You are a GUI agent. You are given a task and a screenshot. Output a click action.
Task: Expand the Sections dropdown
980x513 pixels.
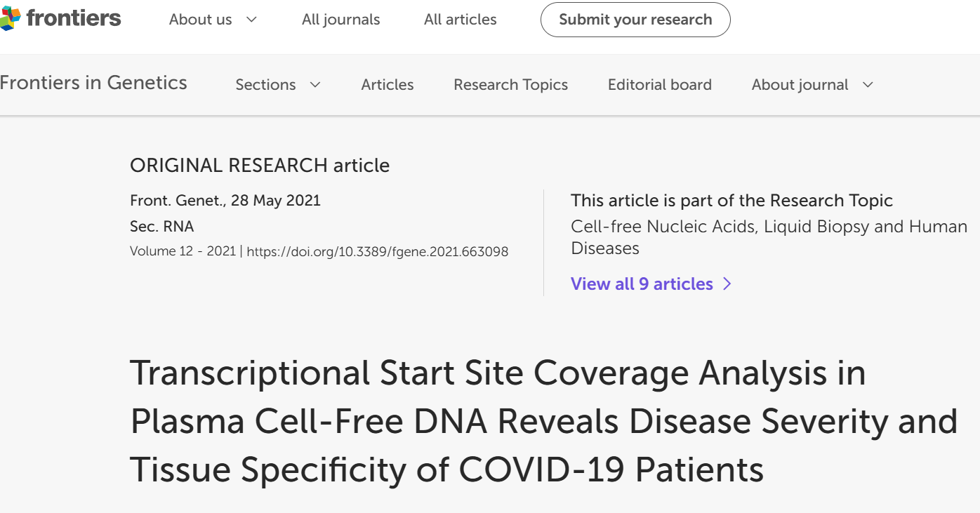click(277, 85)
